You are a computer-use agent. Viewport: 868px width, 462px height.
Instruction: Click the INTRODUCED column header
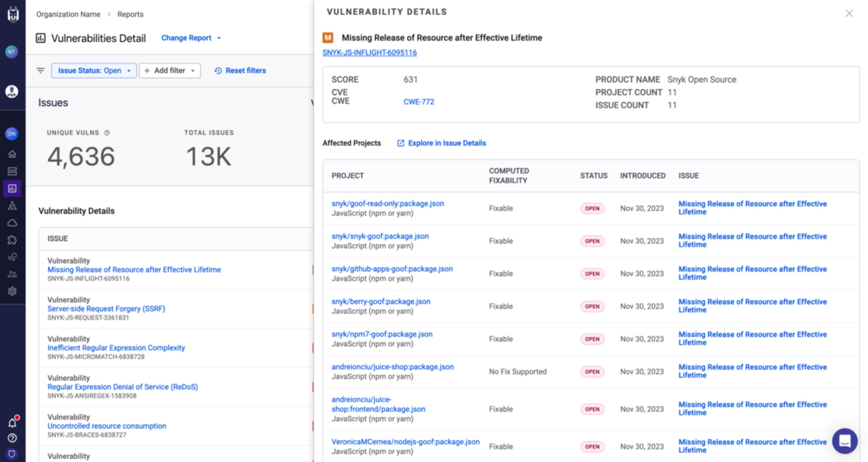[643, 176]
